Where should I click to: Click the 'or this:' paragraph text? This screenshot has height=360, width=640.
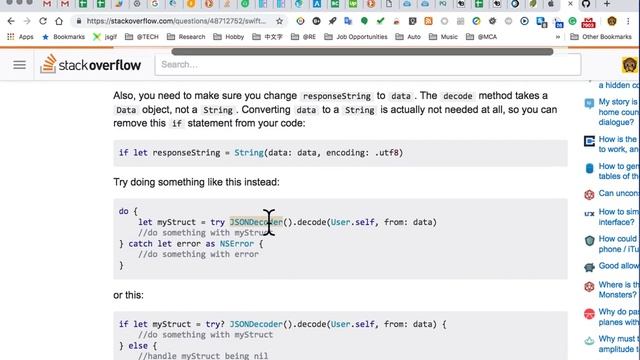(128, 295)
